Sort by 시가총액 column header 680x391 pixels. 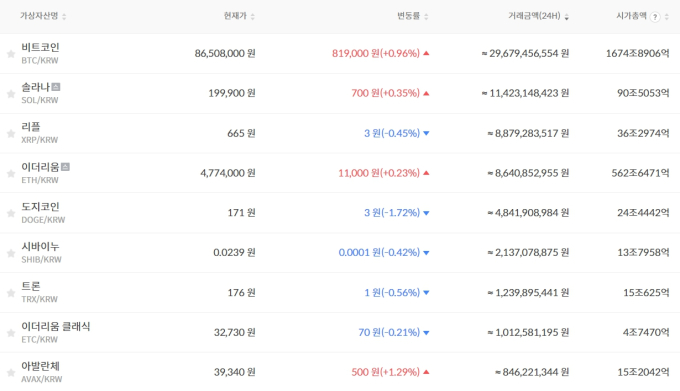(631, 16)
